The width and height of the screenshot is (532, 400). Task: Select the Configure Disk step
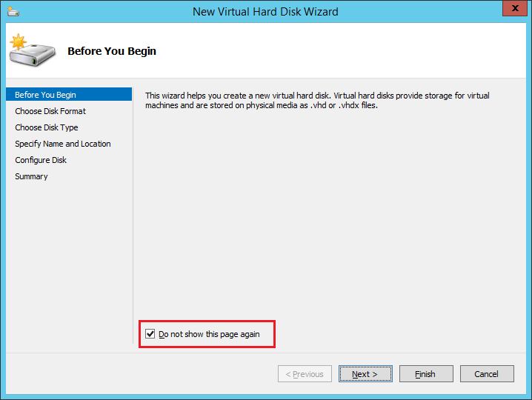[41, 160]
